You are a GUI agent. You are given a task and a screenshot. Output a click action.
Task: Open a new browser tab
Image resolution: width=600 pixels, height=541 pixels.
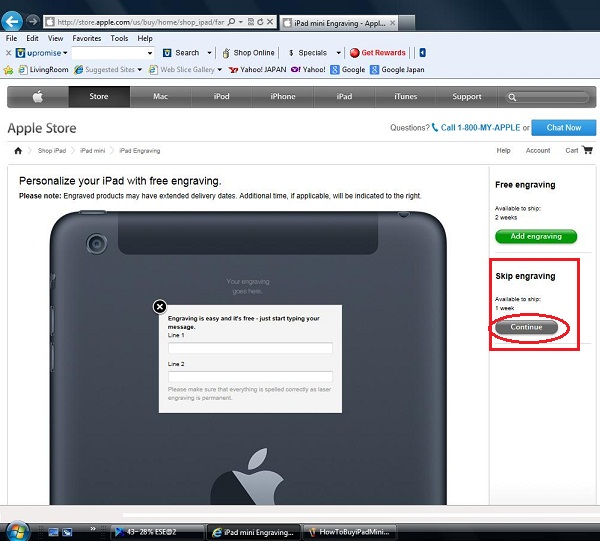pyautogui.click(x=407, y=23)
